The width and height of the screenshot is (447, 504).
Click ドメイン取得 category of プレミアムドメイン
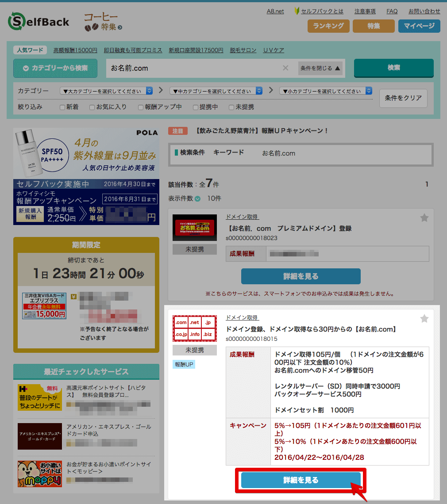tap(243, 217)
